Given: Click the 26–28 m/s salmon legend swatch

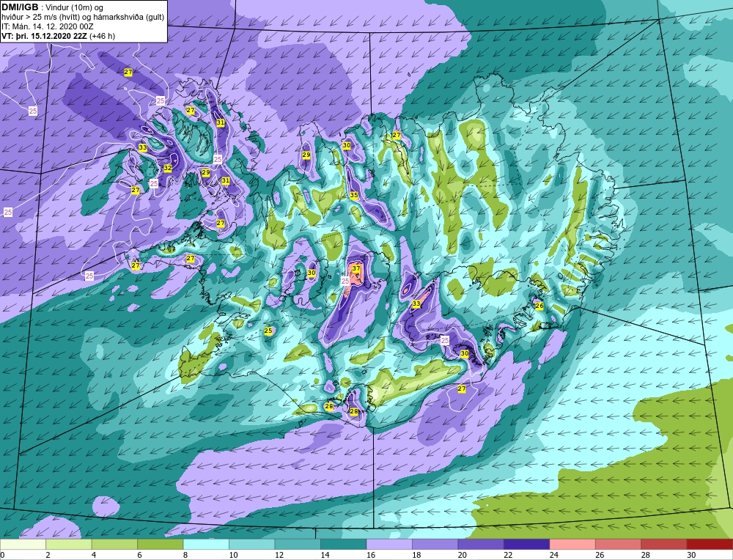Looking at the screenshot, I should (x=619, y=545).
